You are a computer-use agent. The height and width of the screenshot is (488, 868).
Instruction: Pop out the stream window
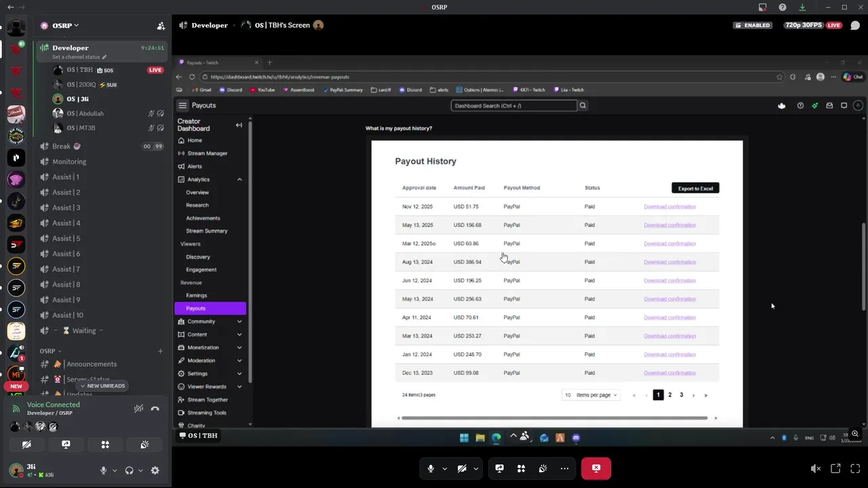point(835,468)
